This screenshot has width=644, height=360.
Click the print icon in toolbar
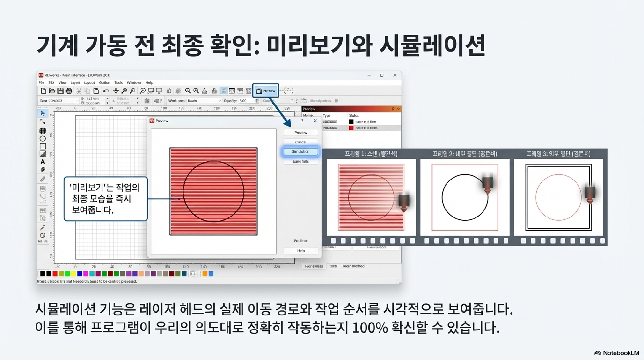[69, 91]
